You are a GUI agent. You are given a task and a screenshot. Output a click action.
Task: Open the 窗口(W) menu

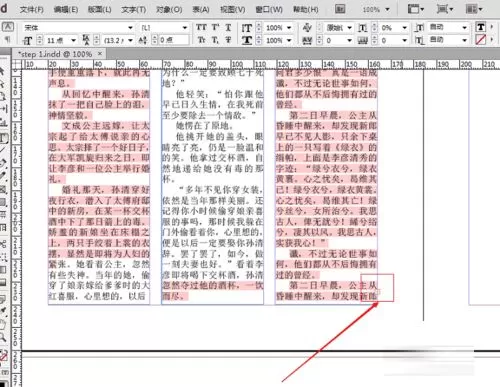coord(269,10)
